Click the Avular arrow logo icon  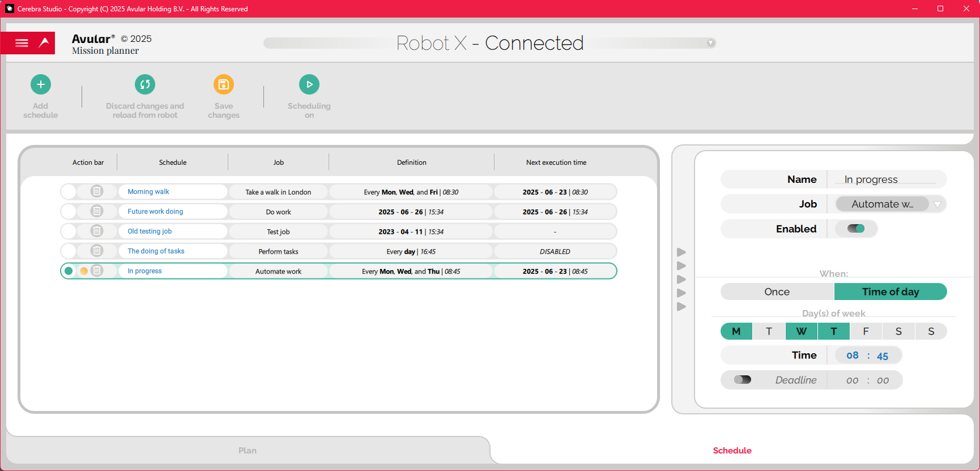(44, 42)
